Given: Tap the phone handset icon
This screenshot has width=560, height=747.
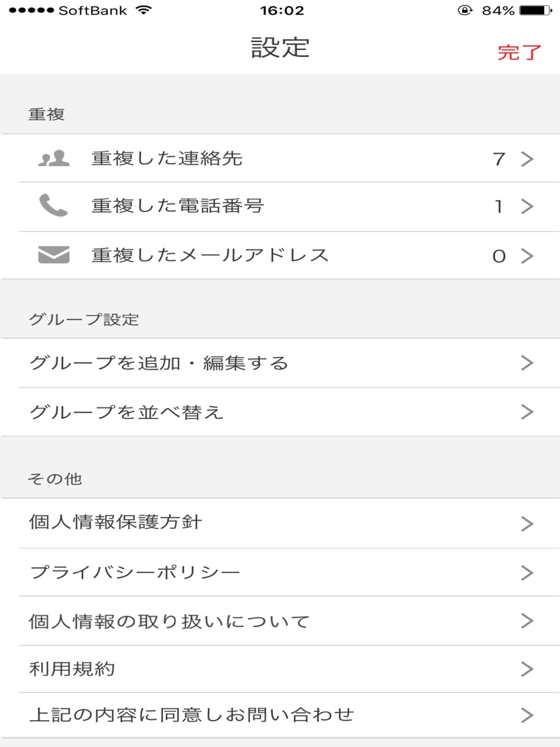Looking at the screenshot, I should pyautogui.click(x=53, y=206).
